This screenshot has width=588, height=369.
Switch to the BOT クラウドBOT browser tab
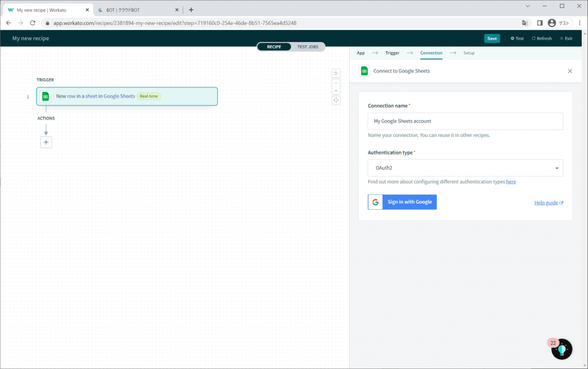[137, 10]
